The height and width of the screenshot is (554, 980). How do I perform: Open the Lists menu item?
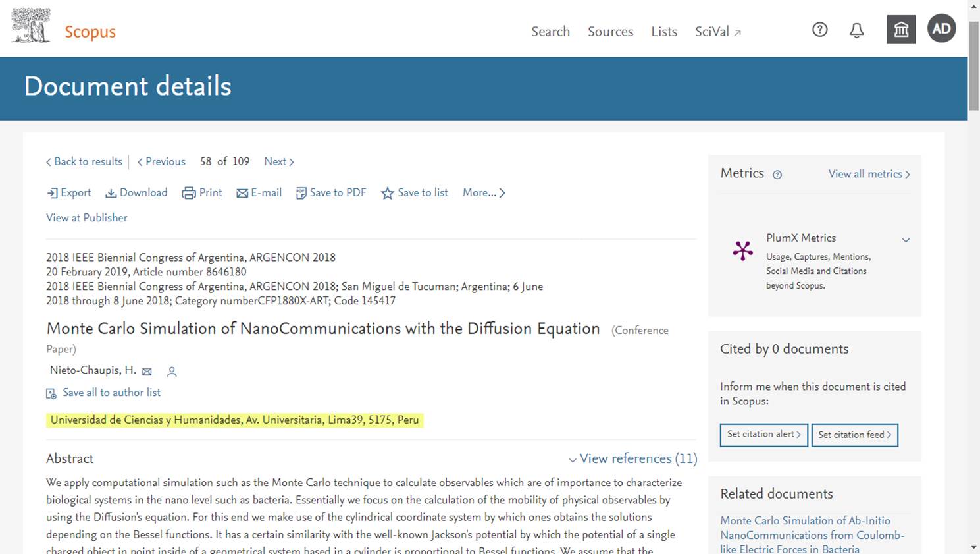pos(664,32)
